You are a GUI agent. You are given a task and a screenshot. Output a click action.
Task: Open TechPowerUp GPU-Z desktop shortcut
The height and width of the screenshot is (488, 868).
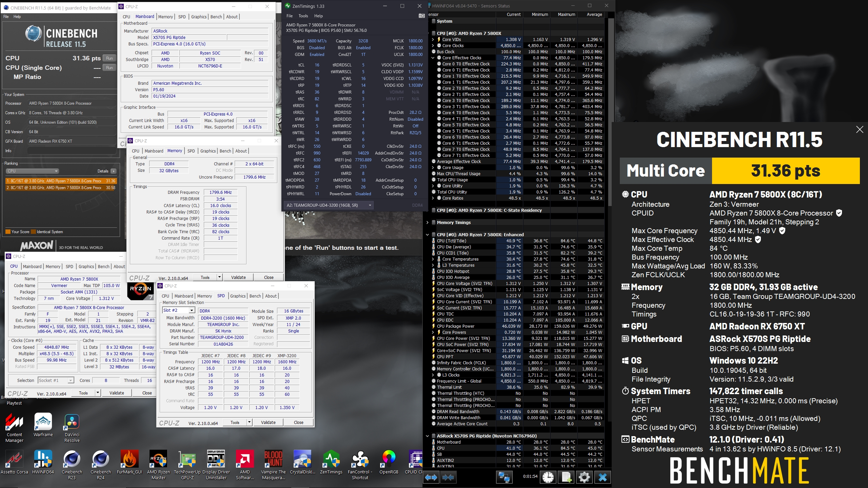[187, 465]
